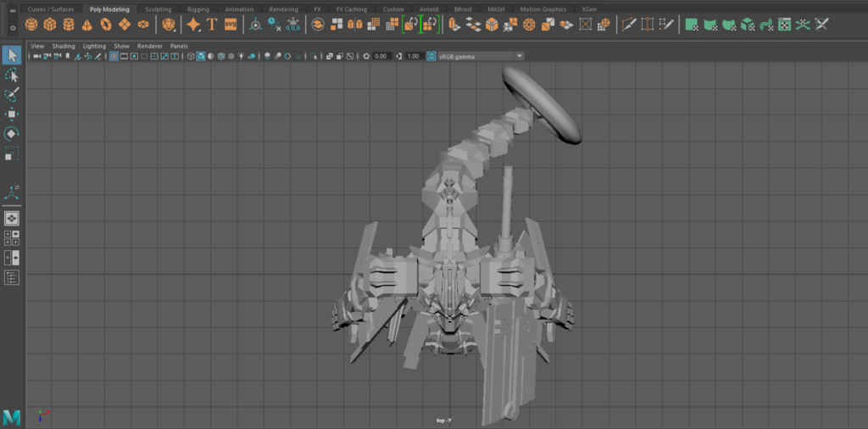
Task: Click the freeze transformations 0,0,0 icon
Action: coord(292,25)
